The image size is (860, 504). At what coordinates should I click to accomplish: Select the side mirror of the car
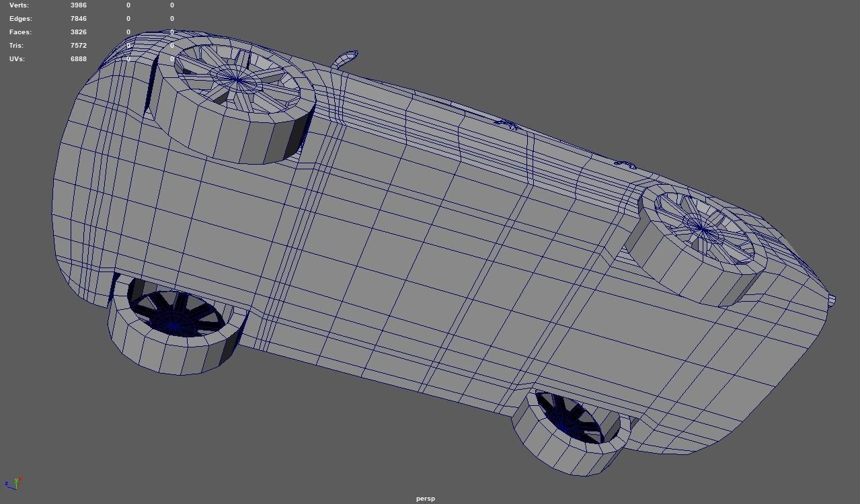click(344, 59)
